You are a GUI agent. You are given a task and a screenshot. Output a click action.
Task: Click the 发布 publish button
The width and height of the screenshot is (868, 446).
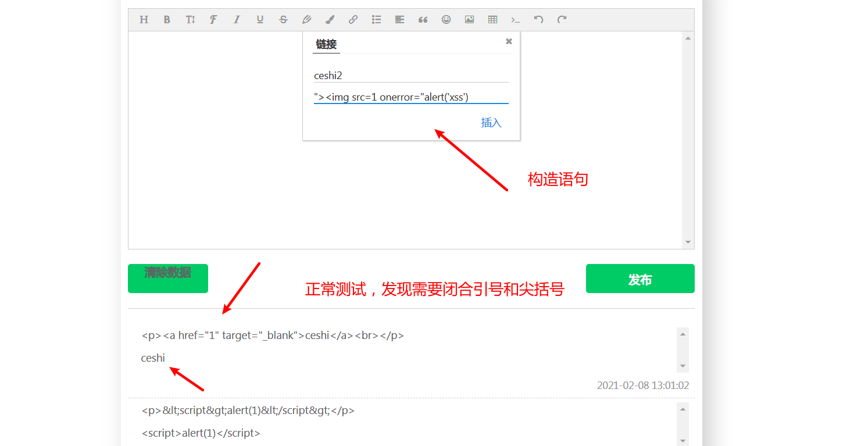tap(640, 279)
